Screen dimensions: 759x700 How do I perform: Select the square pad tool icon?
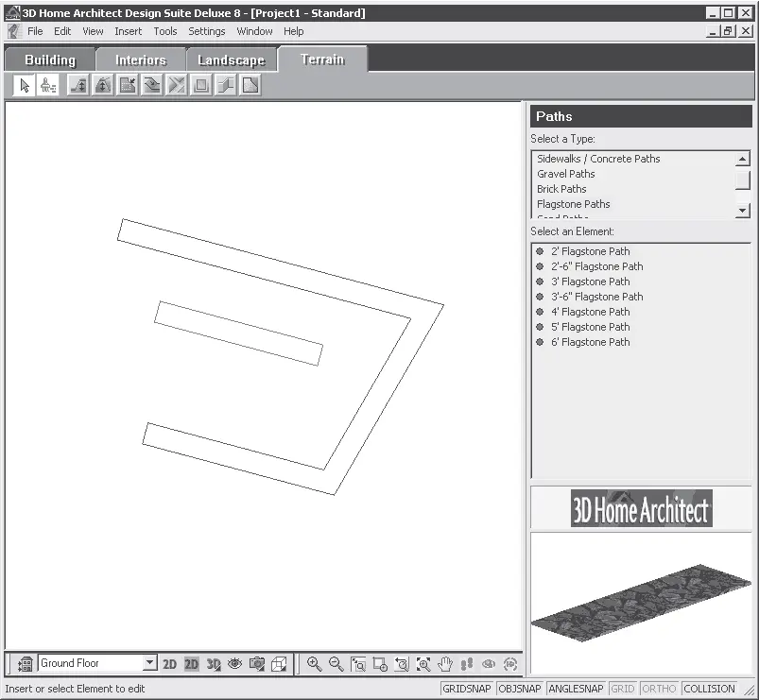pyautogui.click(x=201, y=86)
